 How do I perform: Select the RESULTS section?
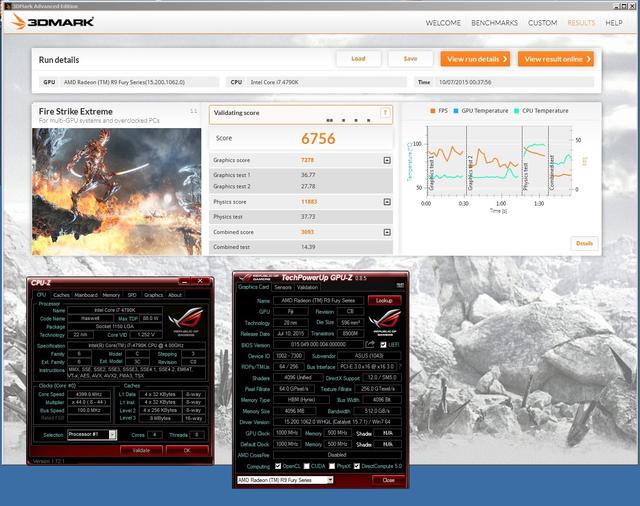[581, 23]
